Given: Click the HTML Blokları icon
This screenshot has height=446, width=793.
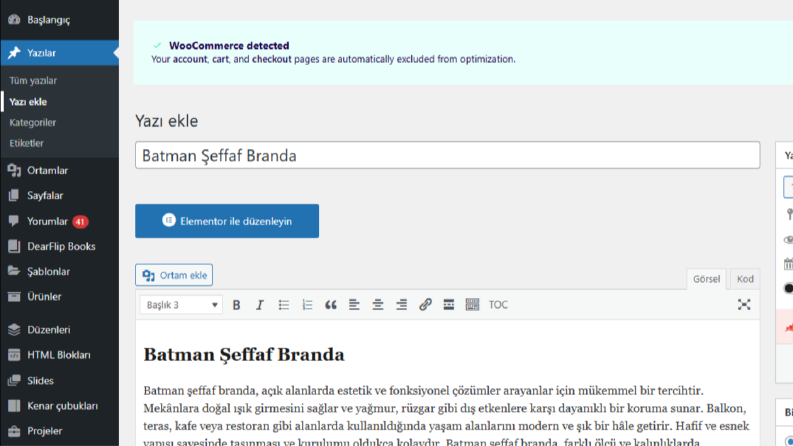Looking at the screenshot, I should (x=14, y=355).
